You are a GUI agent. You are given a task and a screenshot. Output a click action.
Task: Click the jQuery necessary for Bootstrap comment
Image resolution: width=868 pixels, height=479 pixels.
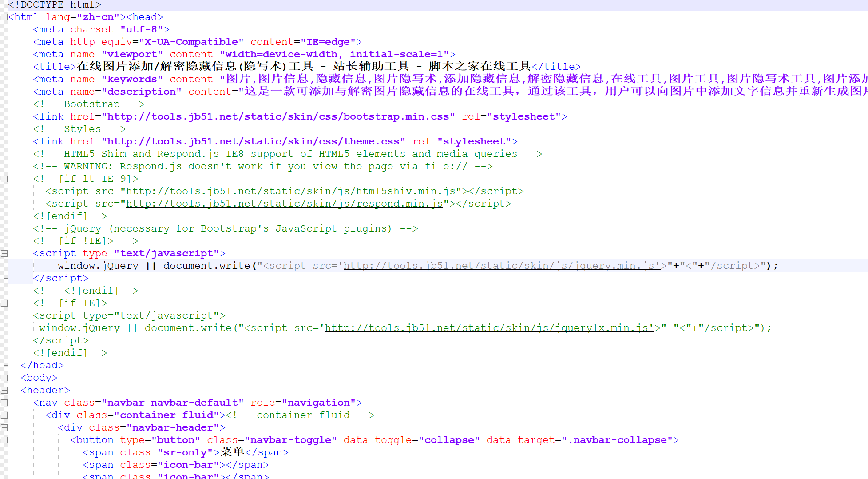(226, 228)
